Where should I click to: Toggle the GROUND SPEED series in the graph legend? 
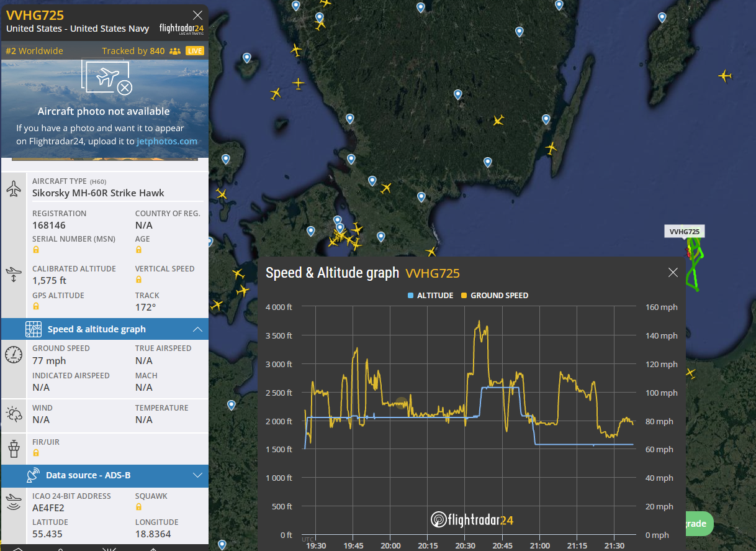pos(495,296)
